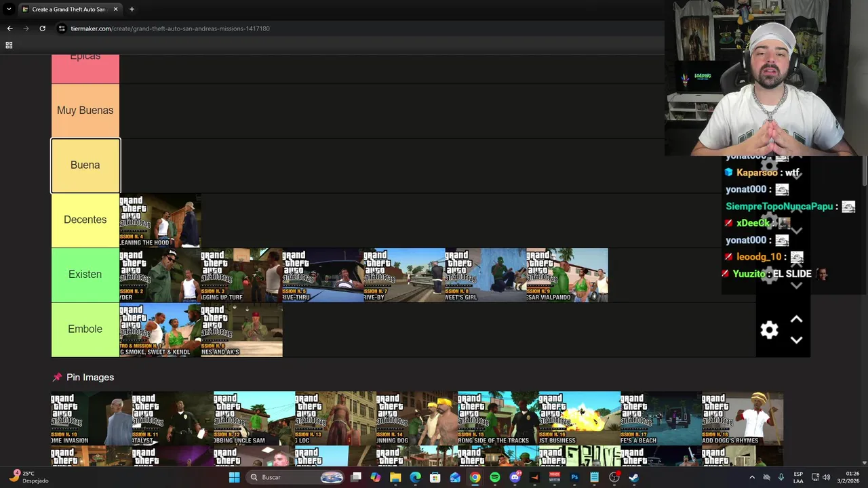This screenshot has width=868, height=488.
Task: Pick the OG Loc mission image
Action: 336,418
